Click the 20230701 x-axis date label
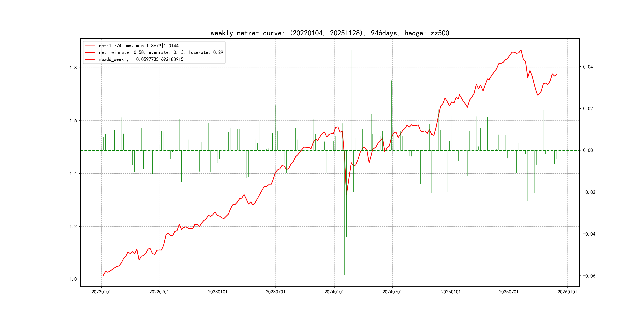Viewport: 644px width, 322px height. 275,292
